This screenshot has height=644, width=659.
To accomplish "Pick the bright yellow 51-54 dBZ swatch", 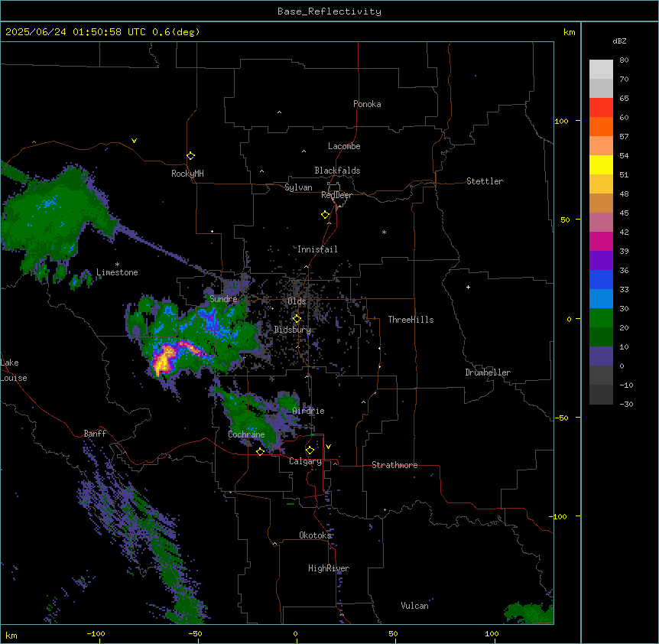I will [x=601, y=164].
